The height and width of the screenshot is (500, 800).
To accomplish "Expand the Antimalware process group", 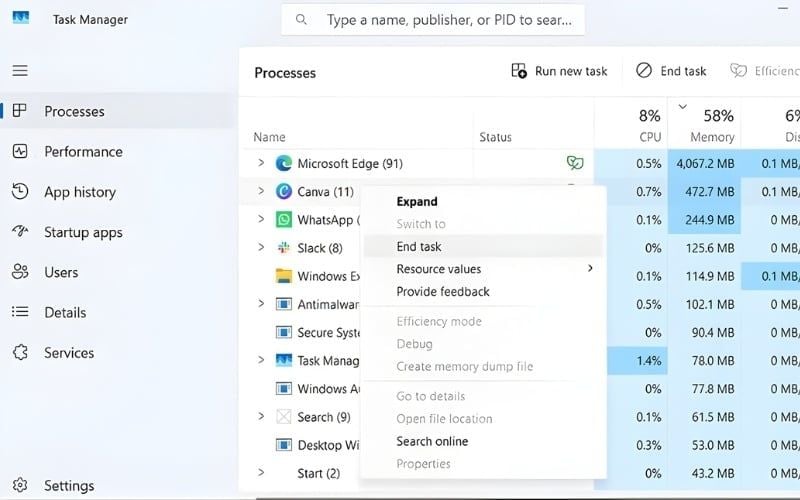I will click(261, 304).
